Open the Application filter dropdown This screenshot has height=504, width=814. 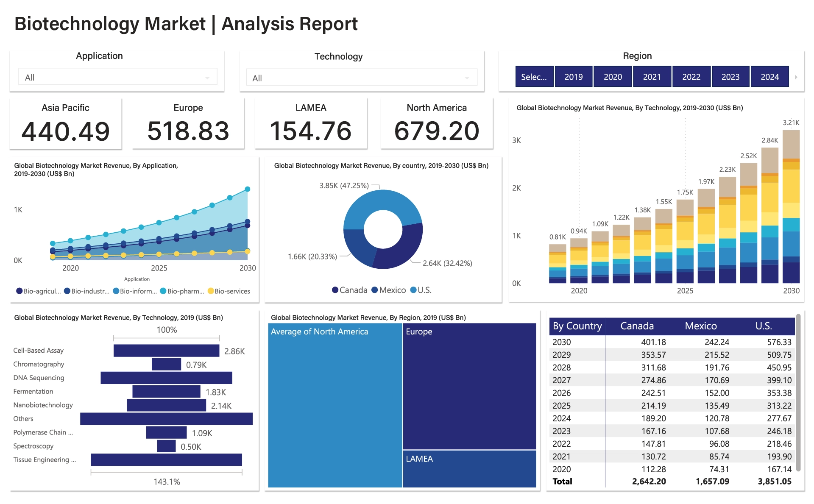[x=117, y=78]
